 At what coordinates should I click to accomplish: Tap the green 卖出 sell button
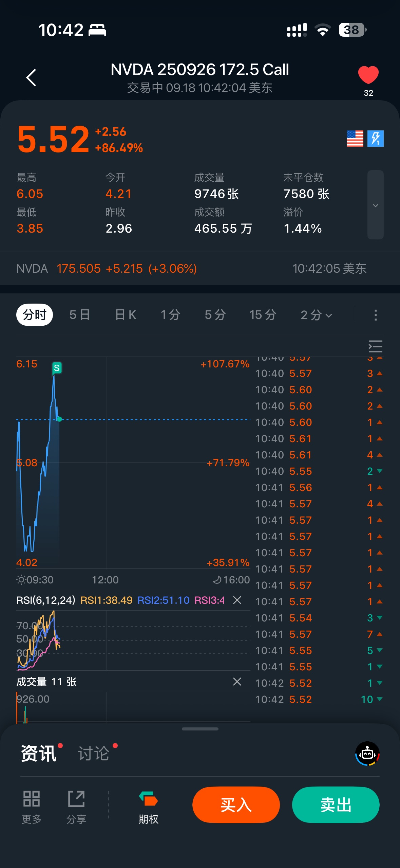(336, 805)
